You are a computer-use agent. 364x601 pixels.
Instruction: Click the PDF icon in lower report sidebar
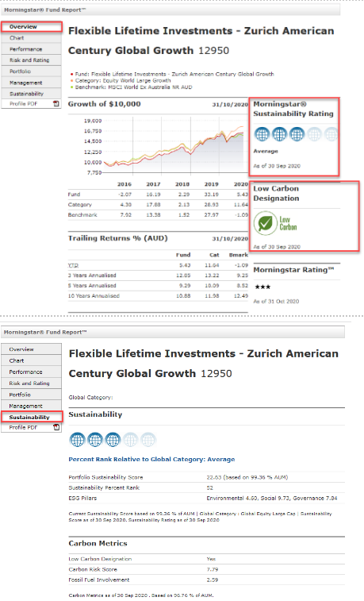(x=56, y=427)
